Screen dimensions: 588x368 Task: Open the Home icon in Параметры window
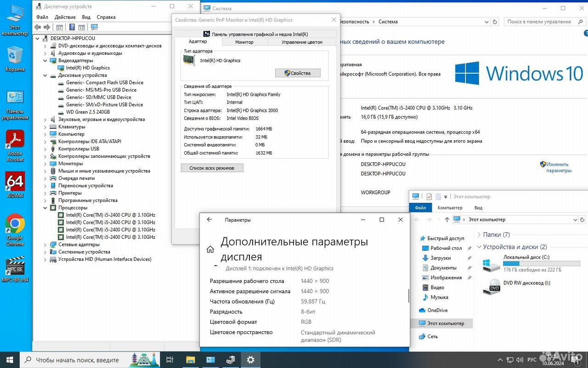coord(210,249)
